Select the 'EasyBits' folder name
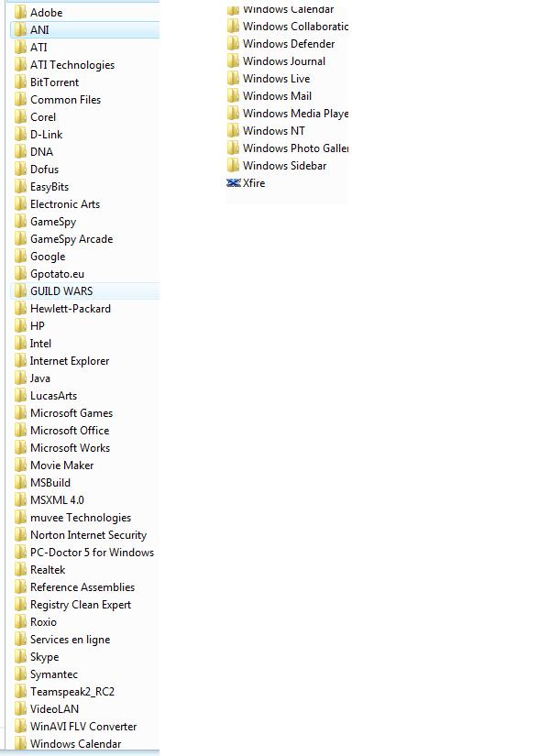 49,187
